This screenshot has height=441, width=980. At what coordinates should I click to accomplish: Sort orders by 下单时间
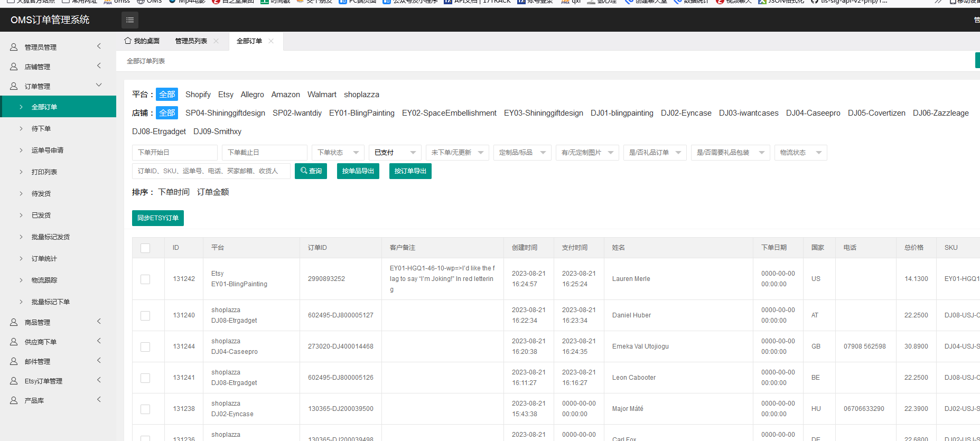[x=174, y=192]
